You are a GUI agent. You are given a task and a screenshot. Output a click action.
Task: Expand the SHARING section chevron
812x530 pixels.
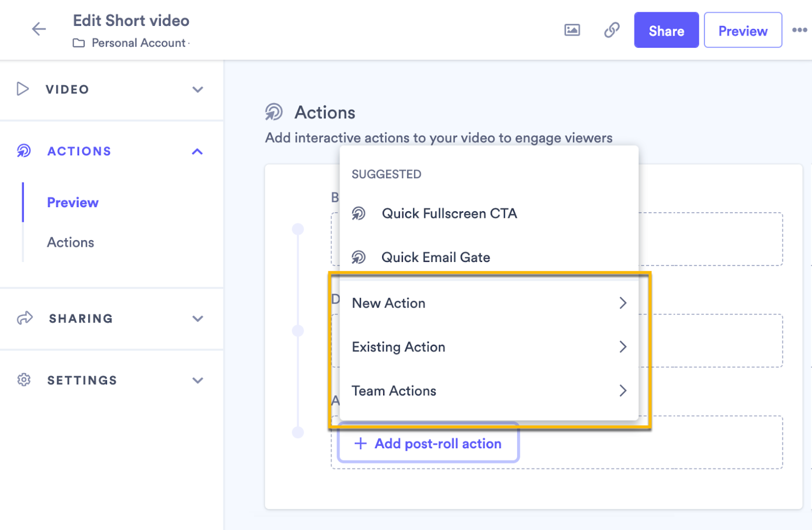point(197,318)
